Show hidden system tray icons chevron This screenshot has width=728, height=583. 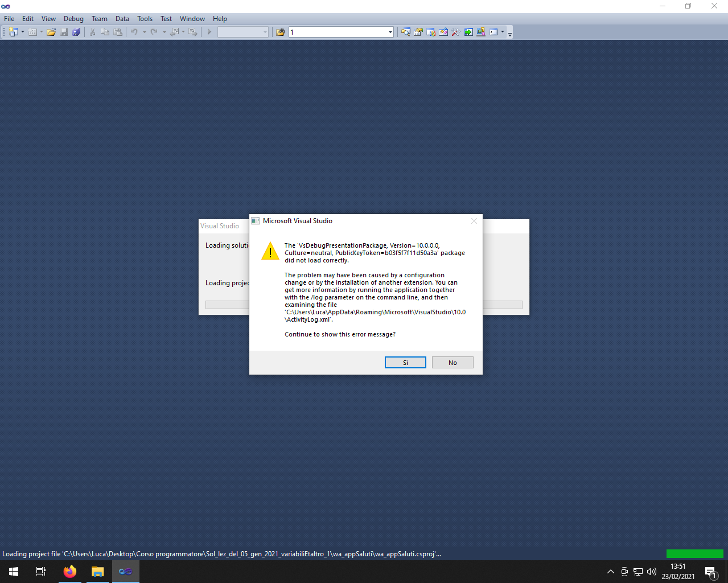610,572
